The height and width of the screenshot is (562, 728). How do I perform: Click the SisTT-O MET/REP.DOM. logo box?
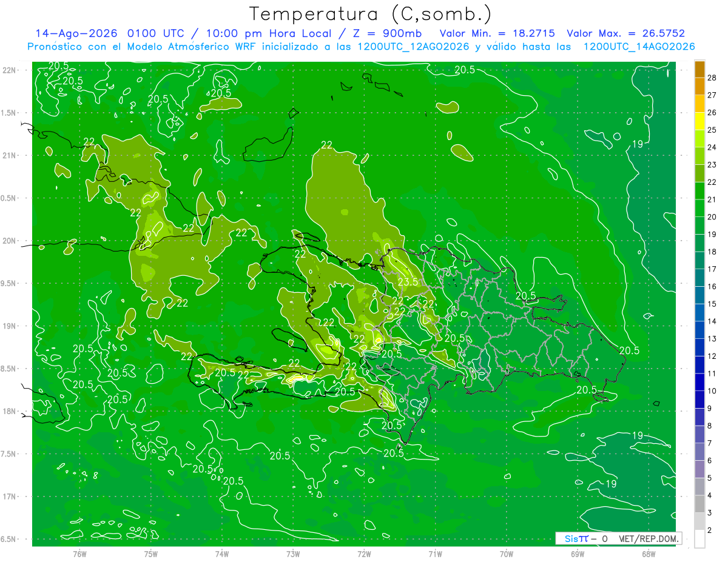(x=618, y=538)
